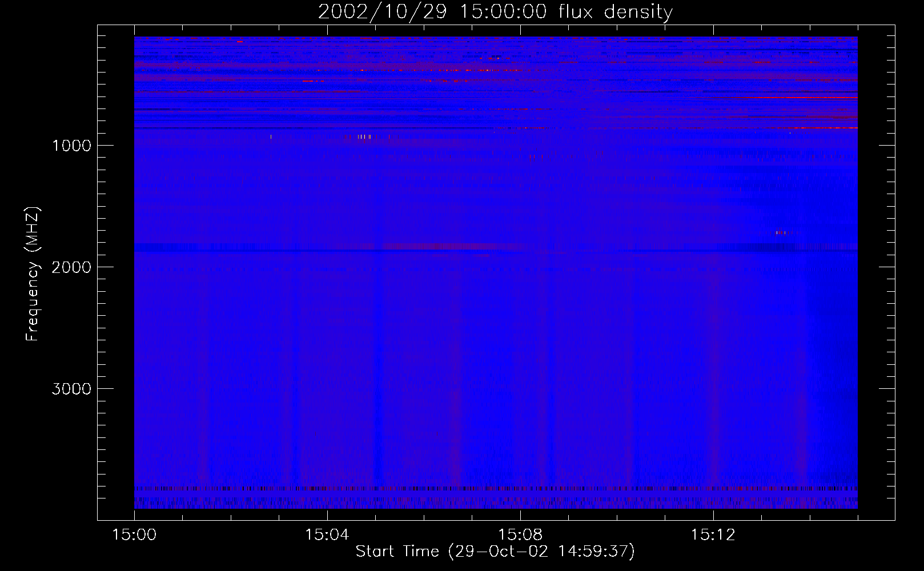Image resolution: width=924 pixels, height=571 pixels.
Task: Click the 'Frequency (MHZ)' axis label
Action: click(33, 274)
